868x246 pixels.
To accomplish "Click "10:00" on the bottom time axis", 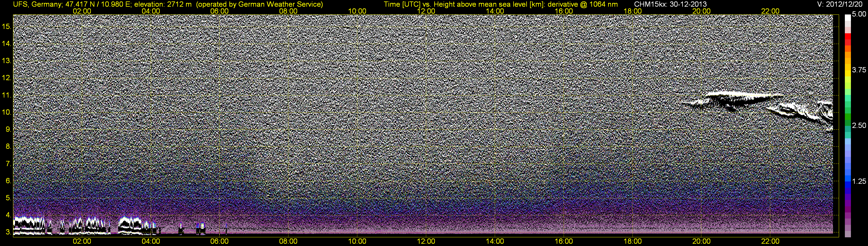I will (x=357, y=241).
